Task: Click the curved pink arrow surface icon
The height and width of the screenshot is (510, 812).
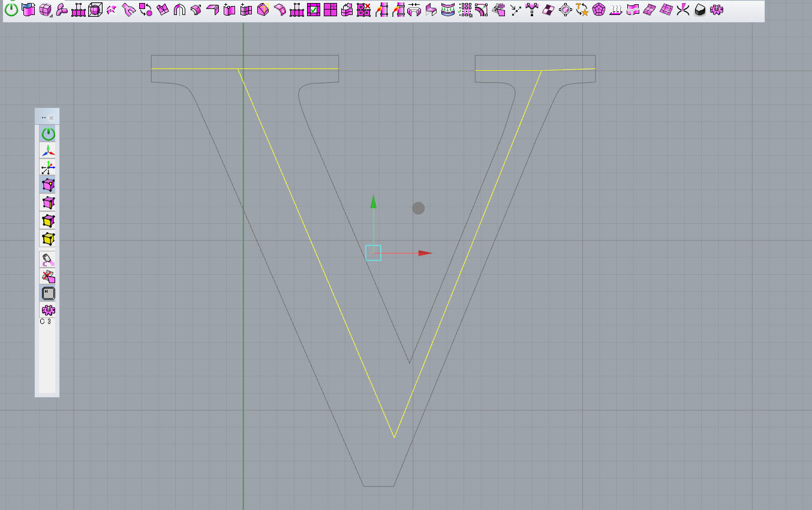Action: 279,10
